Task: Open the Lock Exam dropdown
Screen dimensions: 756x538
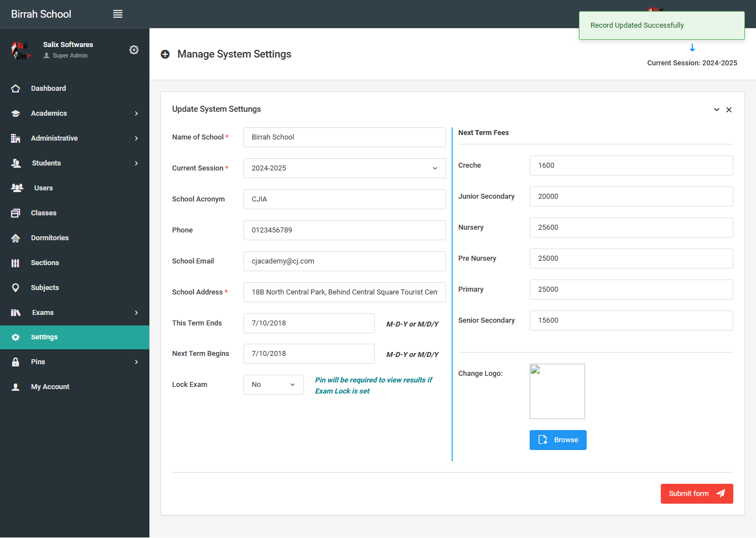Action: pos(273,385)
